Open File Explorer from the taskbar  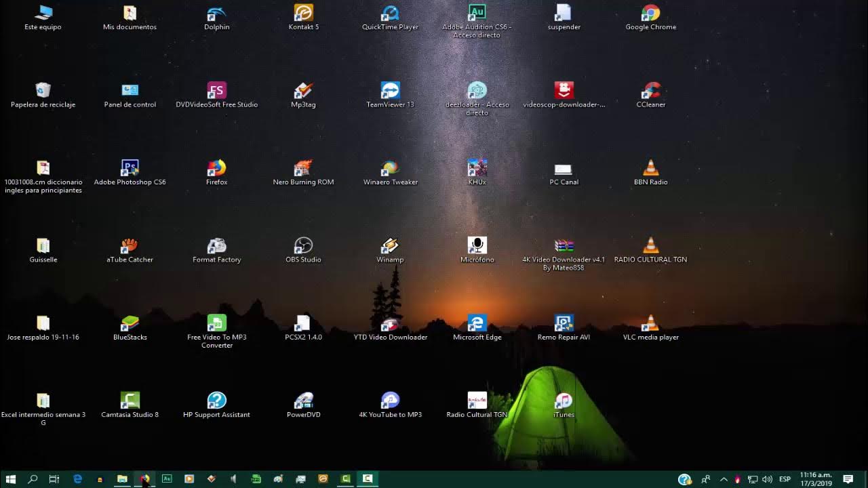coord(122,479)
